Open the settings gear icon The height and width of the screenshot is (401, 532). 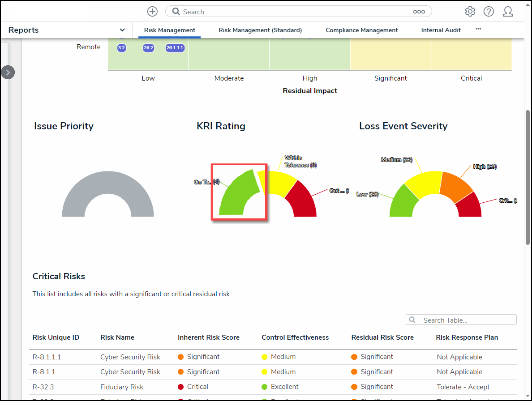coord(470,12)
